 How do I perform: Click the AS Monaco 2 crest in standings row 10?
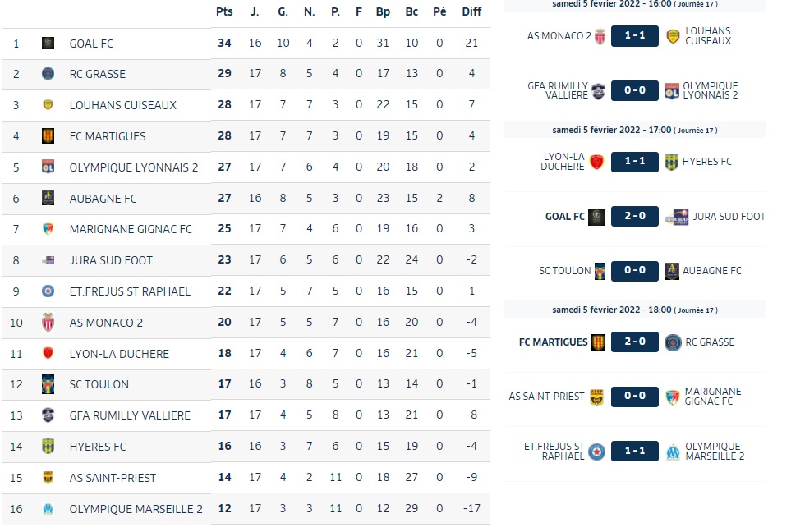pos(48,322)
